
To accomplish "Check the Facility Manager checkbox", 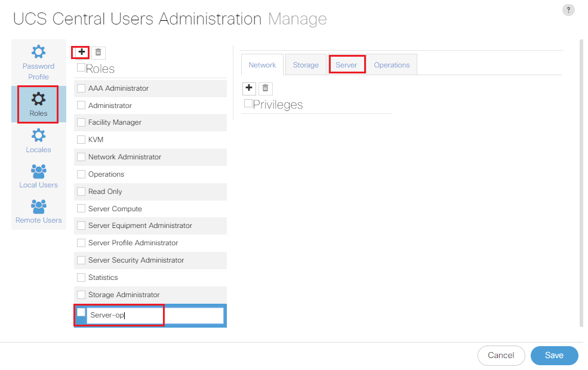I will coord(81,122).
